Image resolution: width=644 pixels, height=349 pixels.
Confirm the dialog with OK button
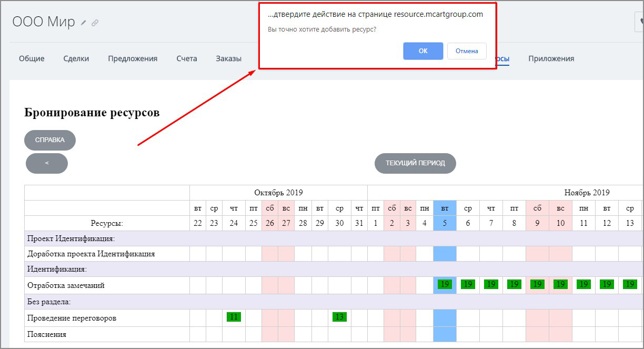[x=423, y=51]
